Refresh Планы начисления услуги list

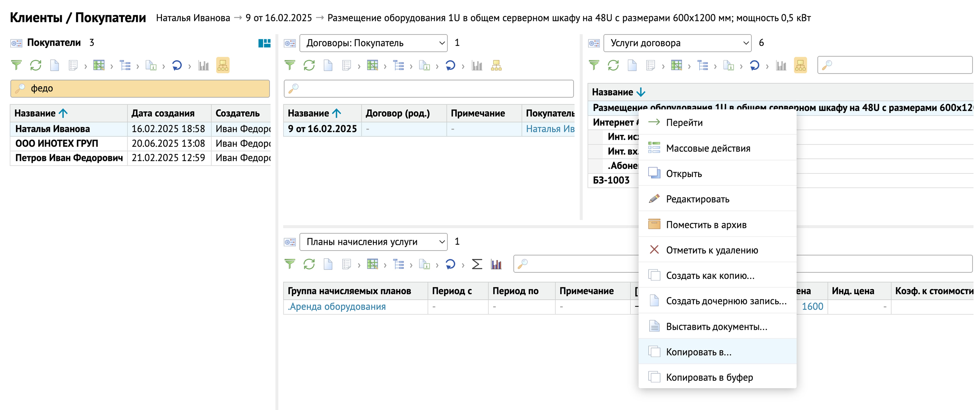(309, 264)
